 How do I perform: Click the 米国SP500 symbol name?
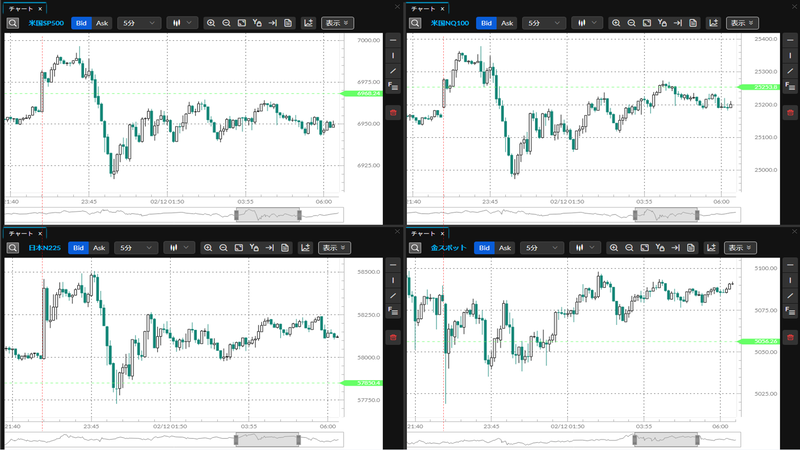tap(46, 23)
